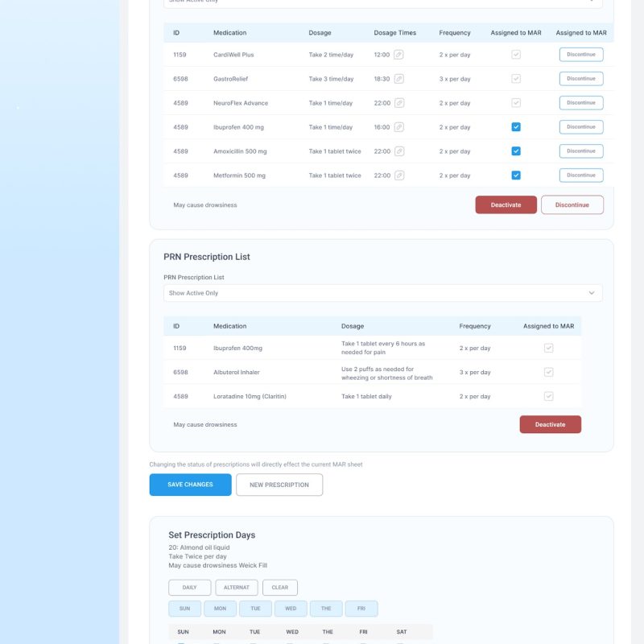Edit dosage time for CardiWell Plus
Viewport: 644px width, 644px height.
point(399,55)
